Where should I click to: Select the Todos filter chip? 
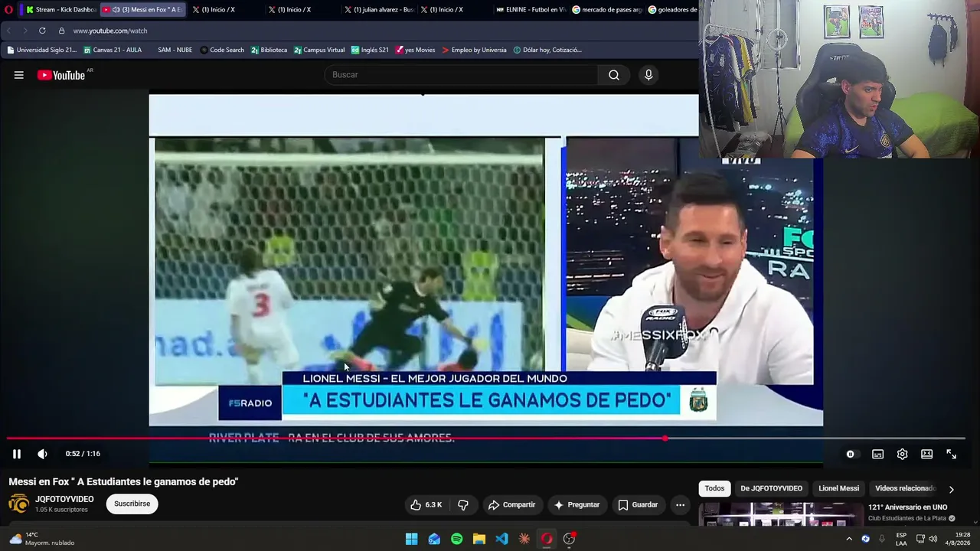click(x=714, y=488)
